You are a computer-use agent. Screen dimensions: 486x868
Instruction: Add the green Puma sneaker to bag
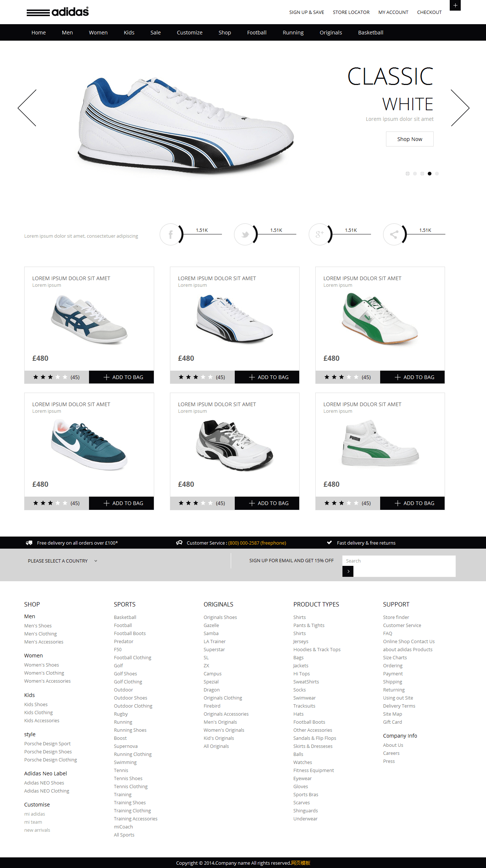(x=412, y=377)
